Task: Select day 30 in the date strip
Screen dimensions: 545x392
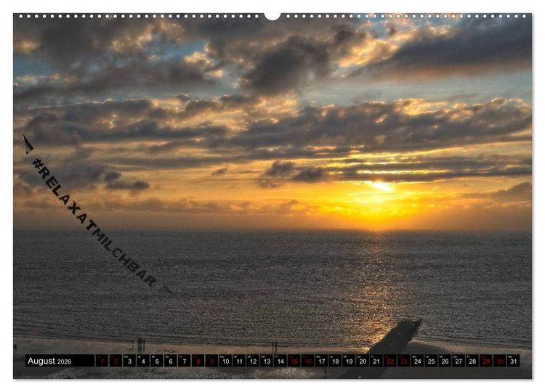Action: point(500,361)
